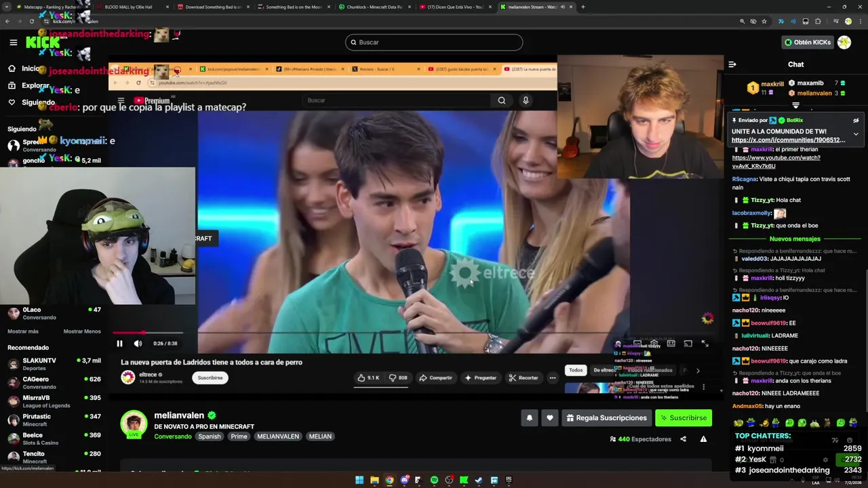The height and width of the screenshot is (488, 868).
Task: Click the Todos chip under the YouTube video
Action: tap(576, 370)
